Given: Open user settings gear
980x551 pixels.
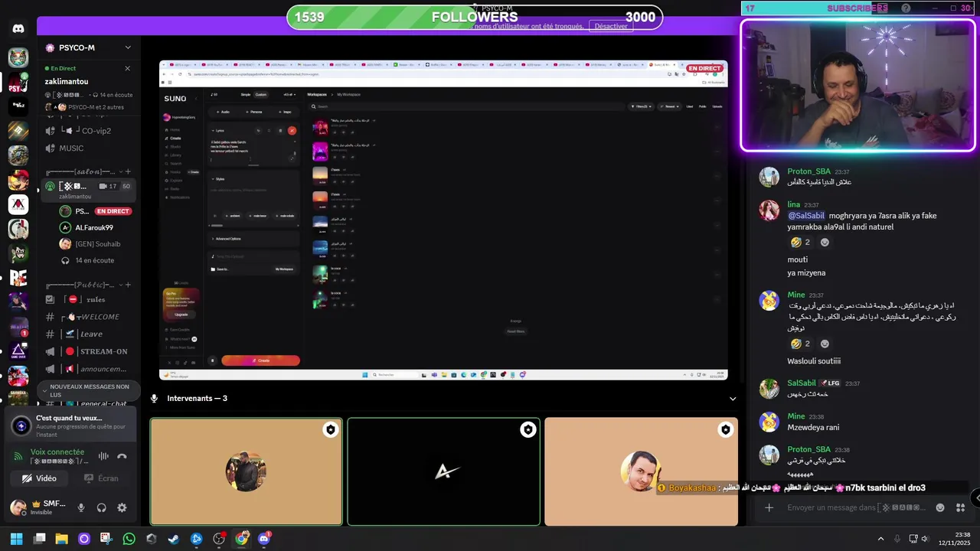Looking at the screenshot, I should click(122, 507).
